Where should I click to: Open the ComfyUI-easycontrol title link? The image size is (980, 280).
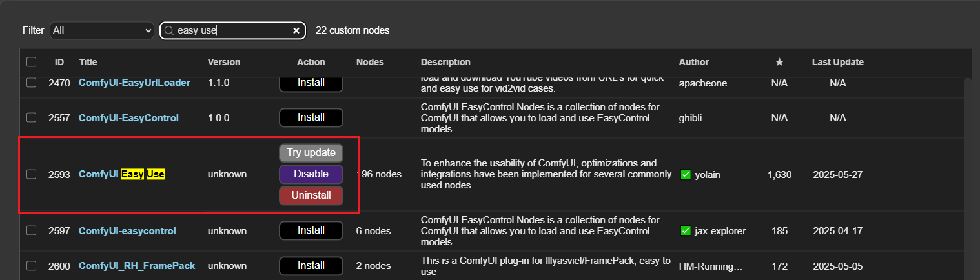[127, 230]
